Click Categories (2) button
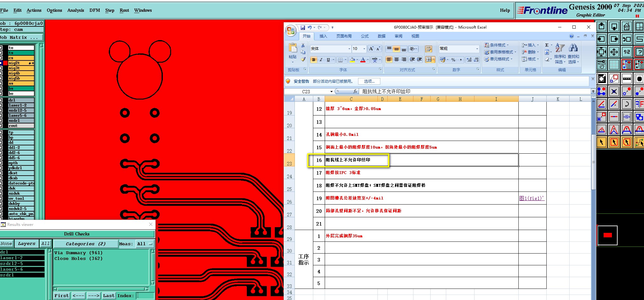The image size is (644, 300). tap(86, 244)
